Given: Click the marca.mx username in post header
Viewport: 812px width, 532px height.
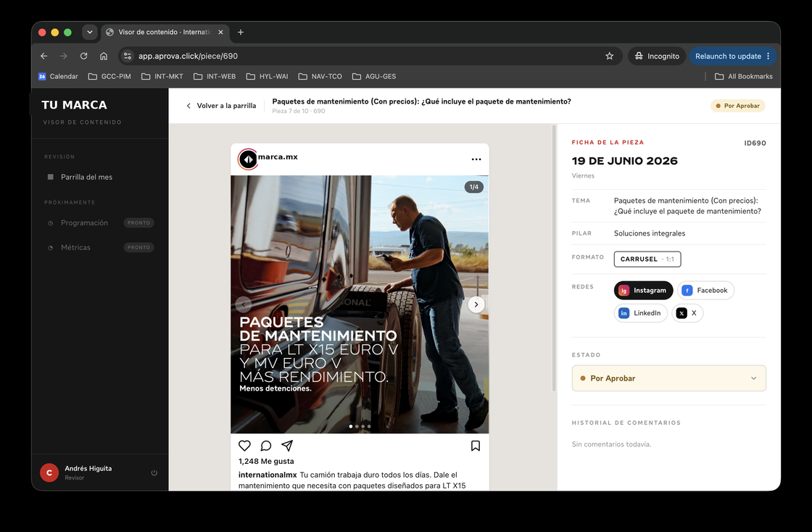Looking at the screenshot, I should tap(278, 157).
